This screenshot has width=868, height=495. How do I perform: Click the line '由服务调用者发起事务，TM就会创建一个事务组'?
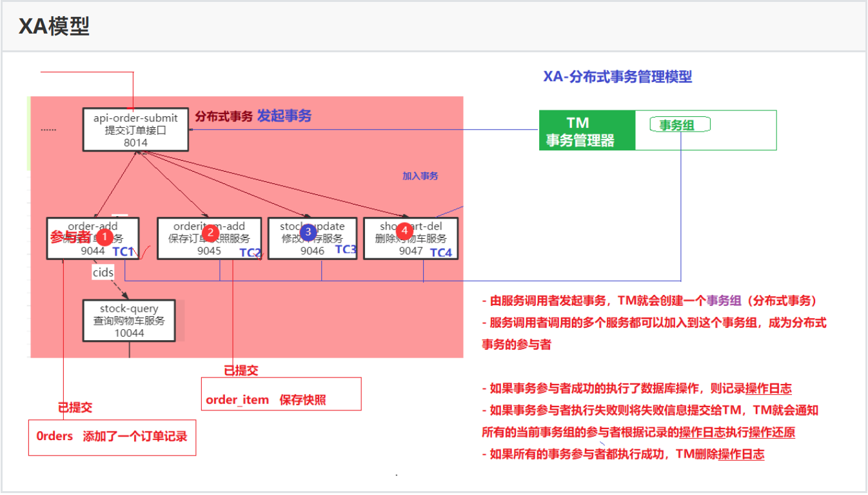click(649, 301)
